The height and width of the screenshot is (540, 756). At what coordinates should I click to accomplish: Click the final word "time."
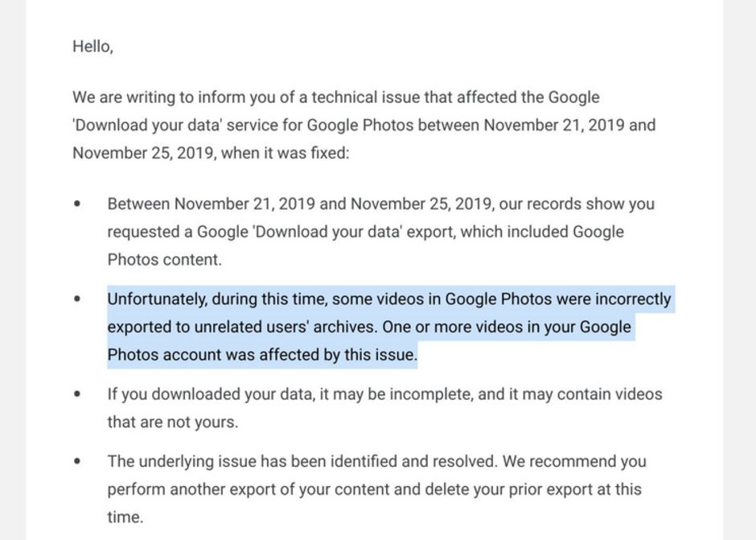125,517
